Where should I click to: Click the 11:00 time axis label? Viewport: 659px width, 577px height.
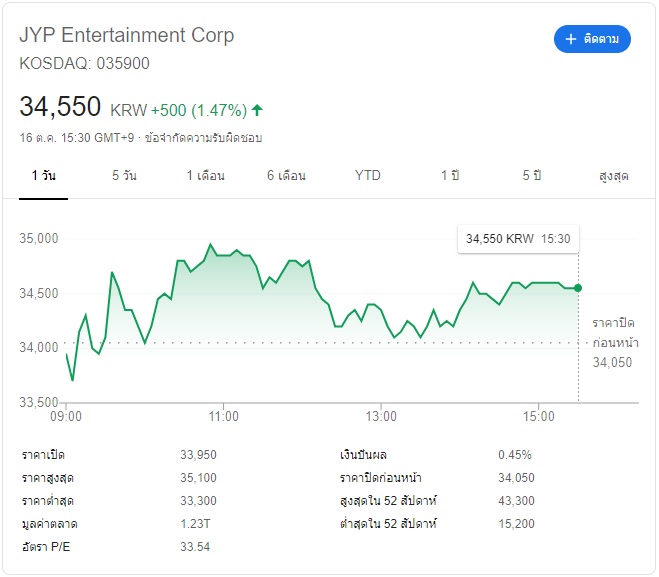[x=224, y=416]
